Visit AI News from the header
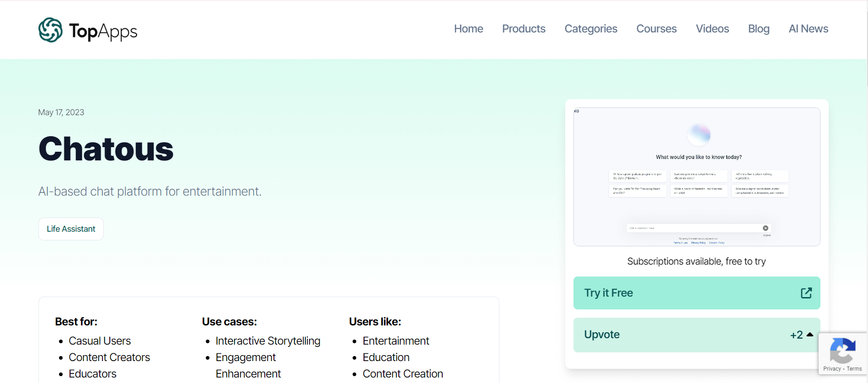 (x=808, y=29)
